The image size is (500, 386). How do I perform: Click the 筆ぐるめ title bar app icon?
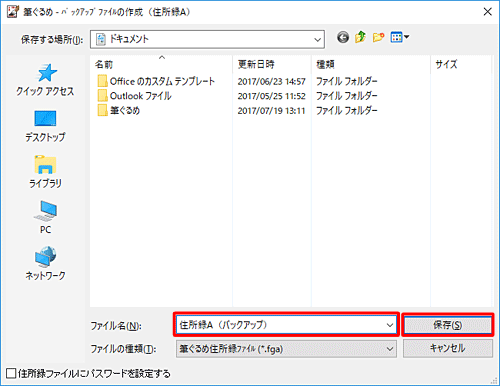pyautogui.click(x=12, y=12)
